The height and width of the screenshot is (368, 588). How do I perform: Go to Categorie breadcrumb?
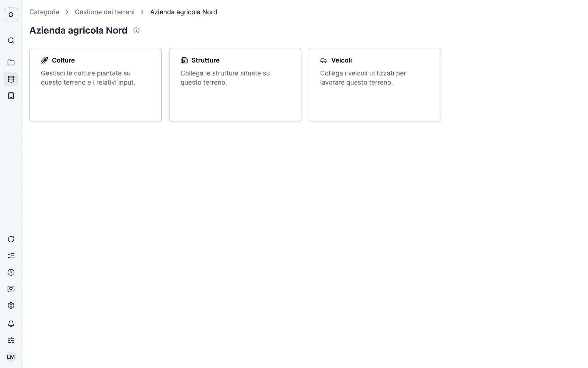coord(44,12)
